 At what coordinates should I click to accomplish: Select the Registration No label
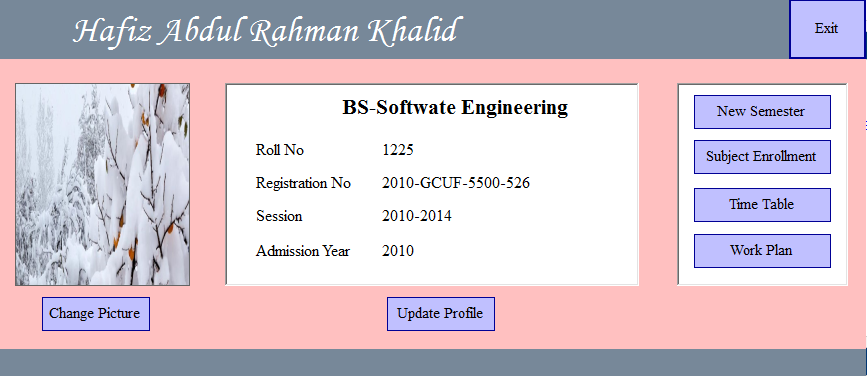303,183
